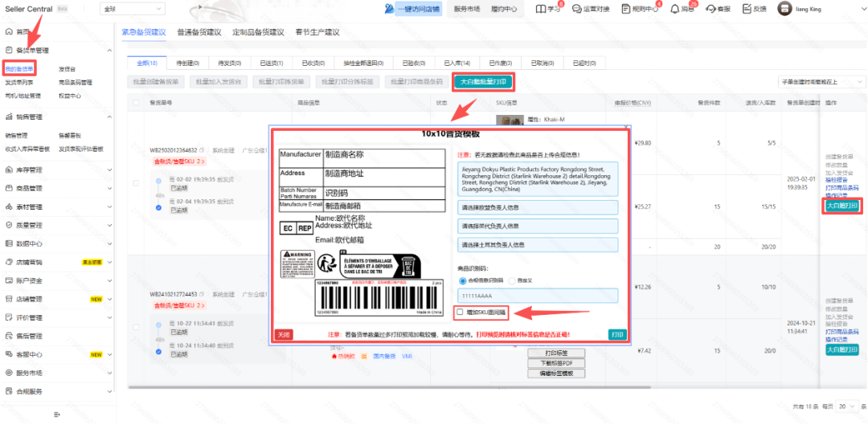This screenshot has width=868, height=425.
Task: Switch to 普通备货建议 tab
Action: tap(199, 32)
